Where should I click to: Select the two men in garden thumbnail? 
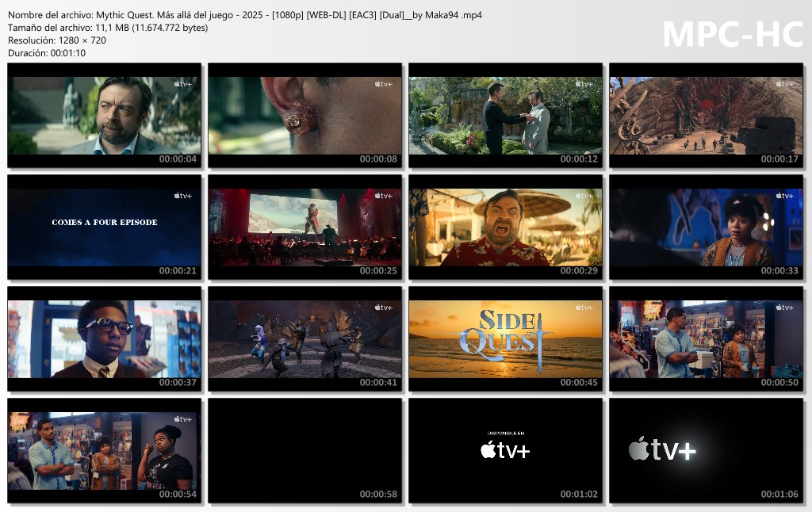coord(505,116)
